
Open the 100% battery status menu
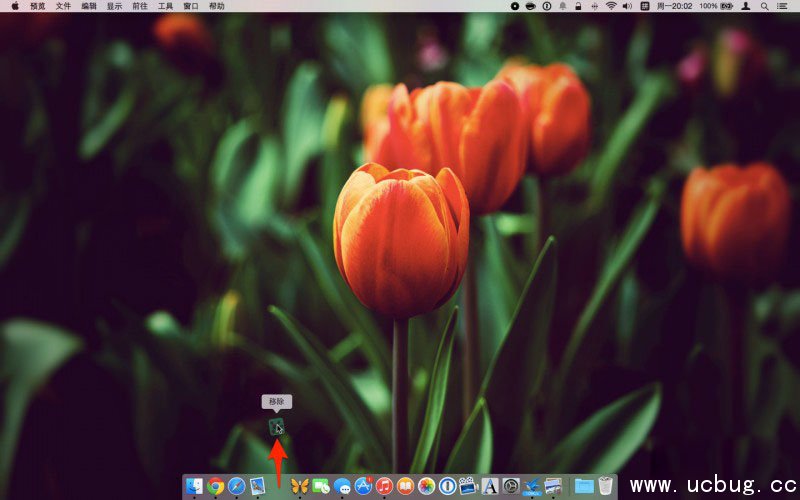coord(716,6)
